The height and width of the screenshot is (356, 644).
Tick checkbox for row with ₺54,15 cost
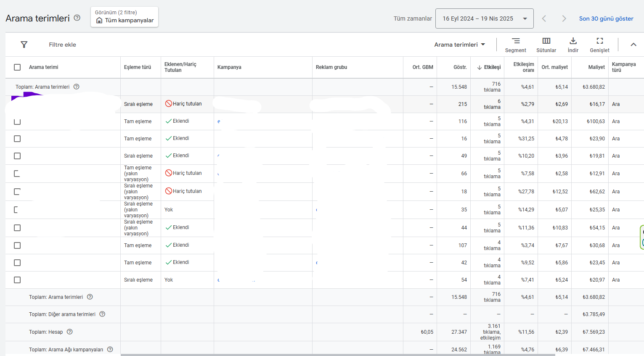click(17, 228)
